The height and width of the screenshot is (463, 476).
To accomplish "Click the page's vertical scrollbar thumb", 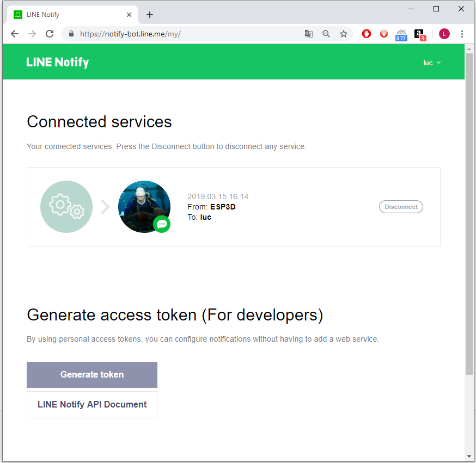I will tap(469, 212).
